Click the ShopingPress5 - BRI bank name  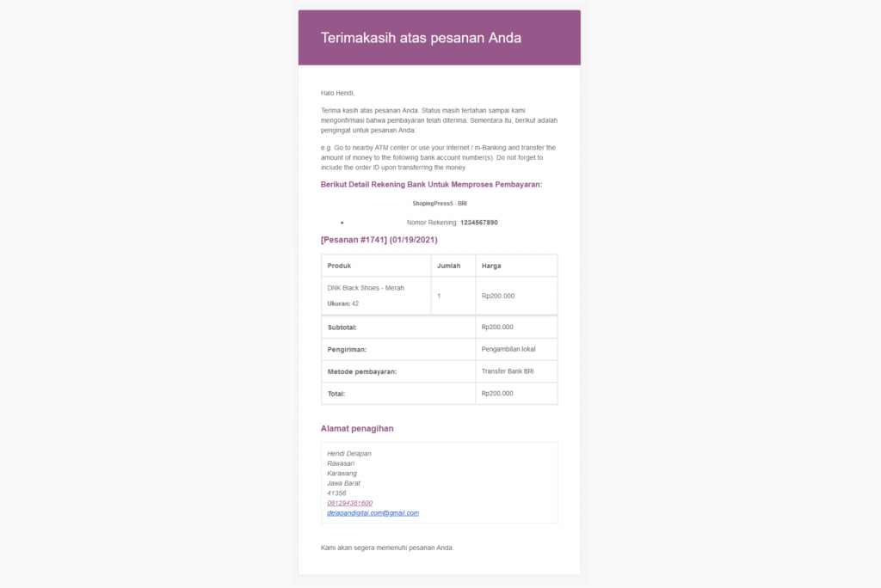pos(439,204)
